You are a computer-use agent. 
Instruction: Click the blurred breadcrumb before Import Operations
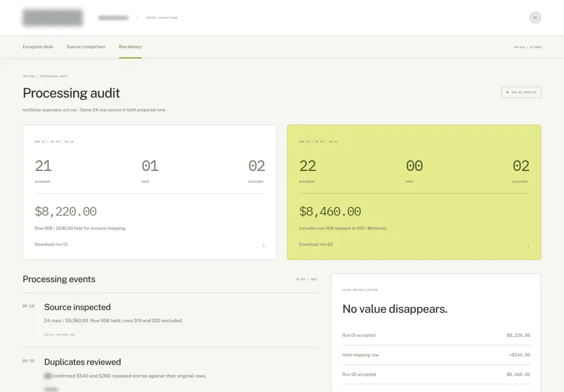[x=113, y=18]
